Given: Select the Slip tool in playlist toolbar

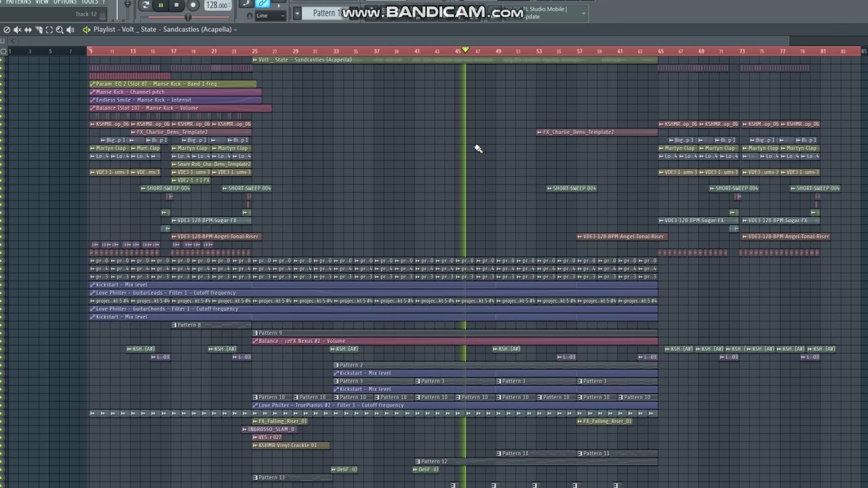Looking at the screenshot, I should coord(28,30).
